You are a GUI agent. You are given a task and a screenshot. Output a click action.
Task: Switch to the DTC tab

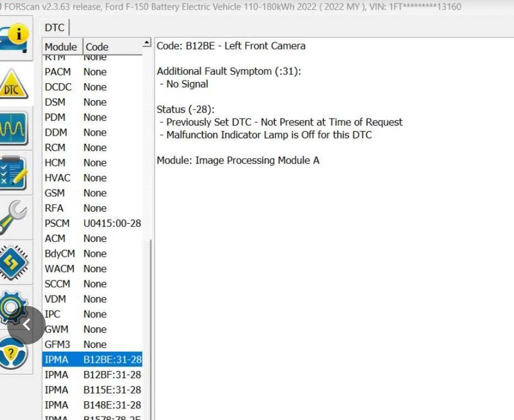pyautogui.click(x=55, y=28)
